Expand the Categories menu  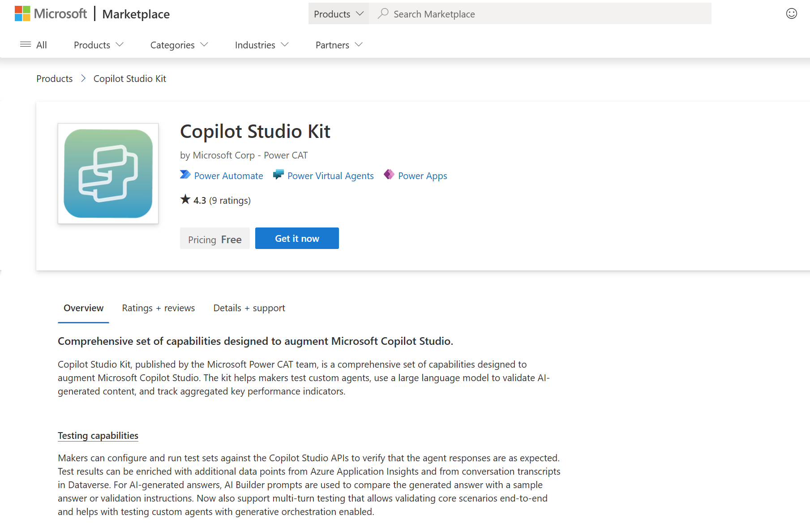coord(179,45)
